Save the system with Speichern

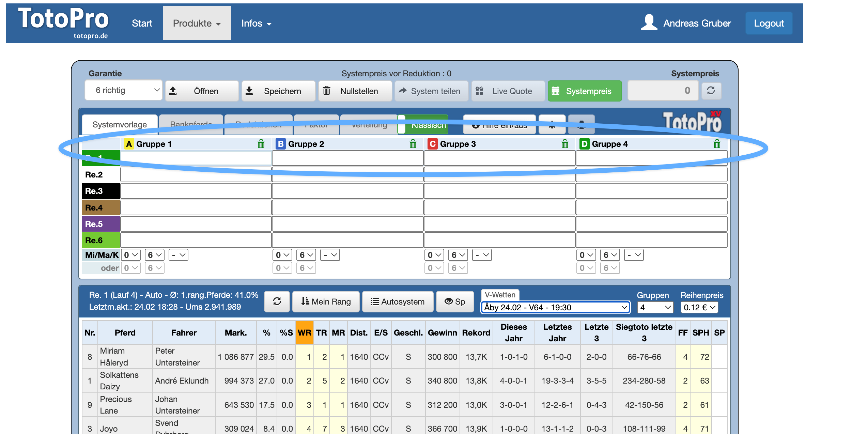(278, 91)
